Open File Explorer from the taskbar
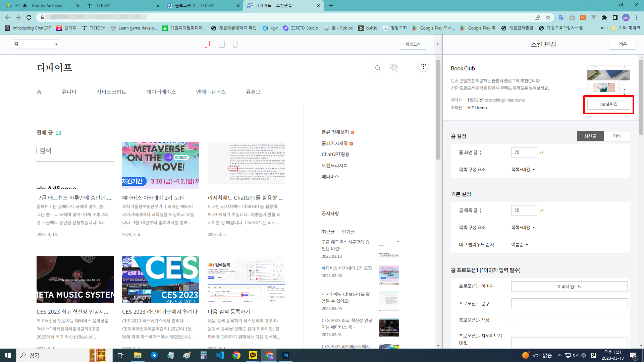Screen dimensions: 644x362 138,355
